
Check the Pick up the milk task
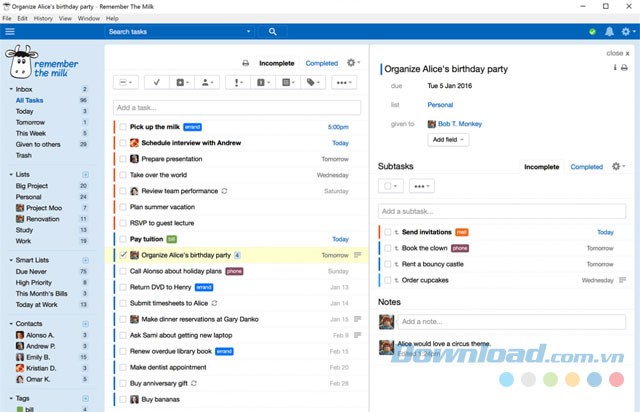(x=123, y=127)
